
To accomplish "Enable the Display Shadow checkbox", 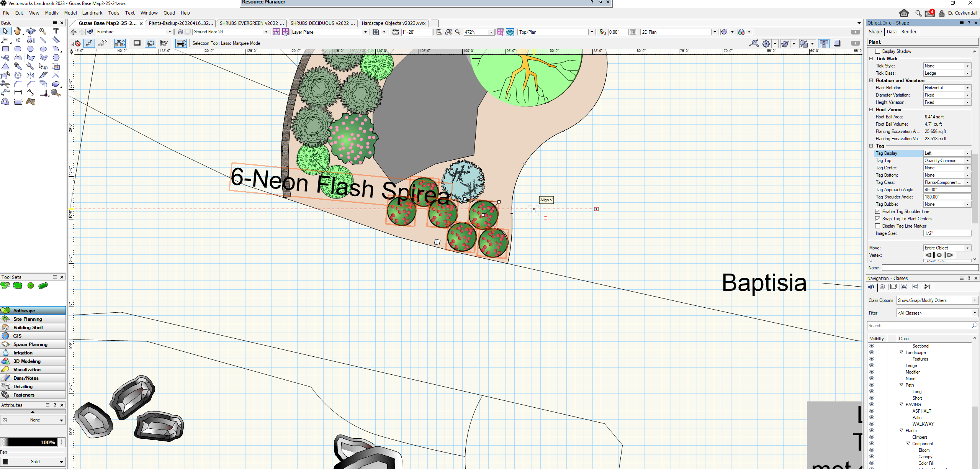I will tap(878, 51).
